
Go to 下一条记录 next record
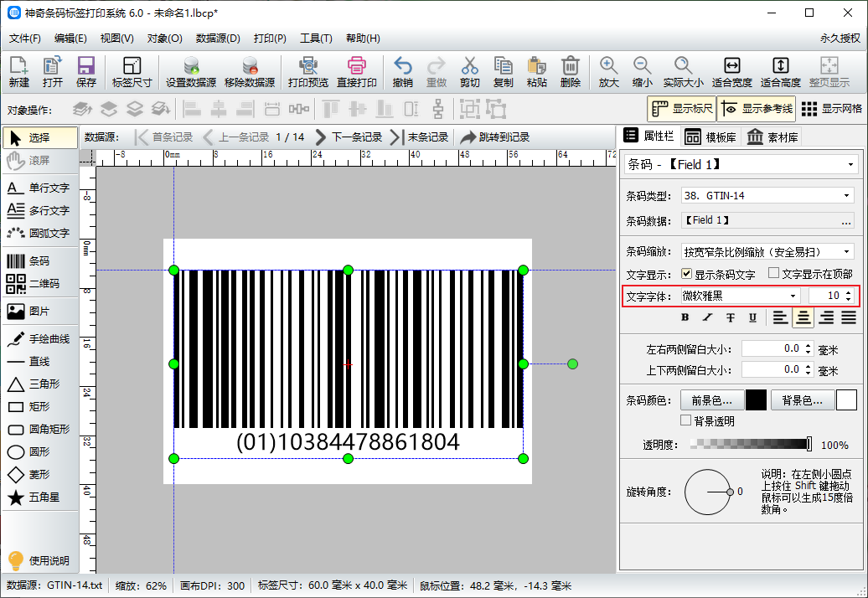(x=349, y=137)
